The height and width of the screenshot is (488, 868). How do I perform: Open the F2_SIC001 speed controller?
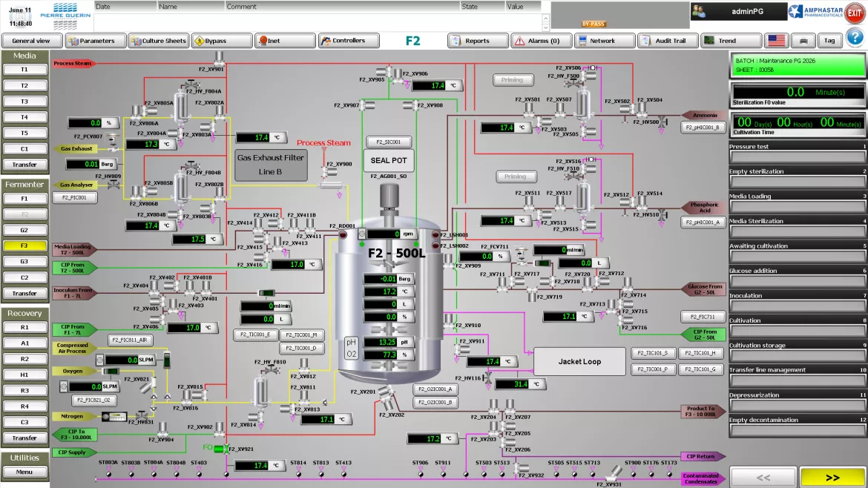click(x=389, y=142)
